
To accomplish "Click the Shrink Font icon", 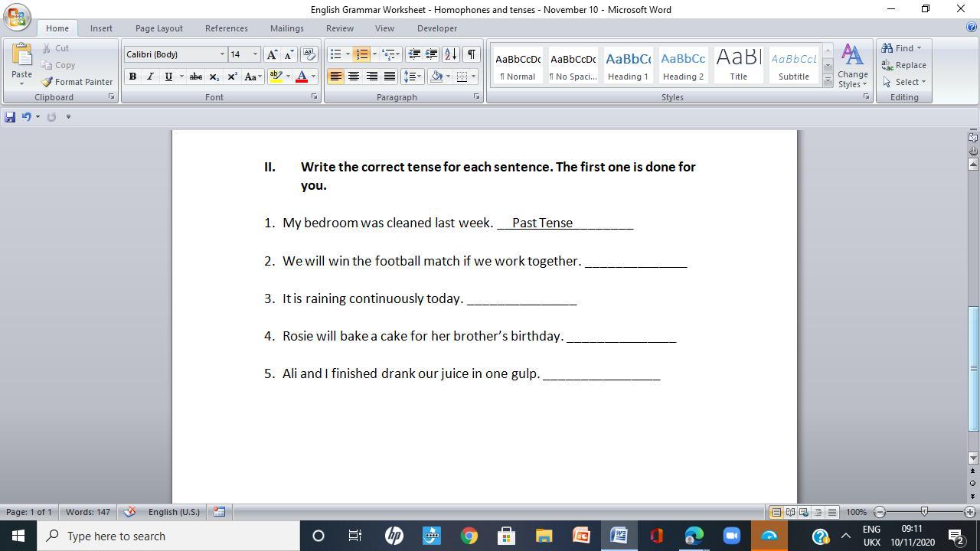I will click(x=289, y=54).
